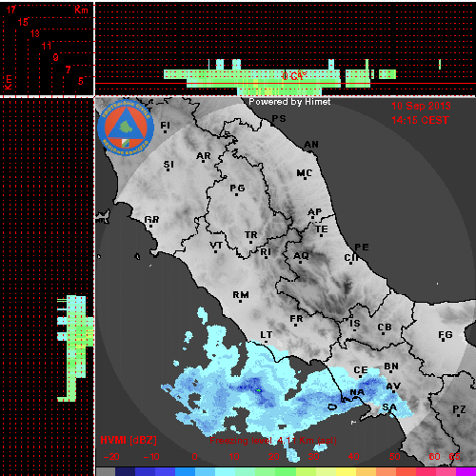Click the PZ city label
The width and height of the screenshot is (476, 476).
(x=459, y=409)
